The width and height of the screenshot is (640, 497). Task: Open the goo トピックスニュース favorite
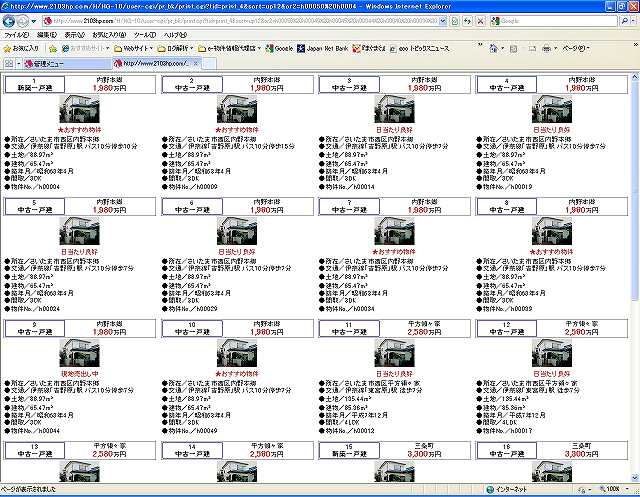pyautogui.click(x=419, y=49)
